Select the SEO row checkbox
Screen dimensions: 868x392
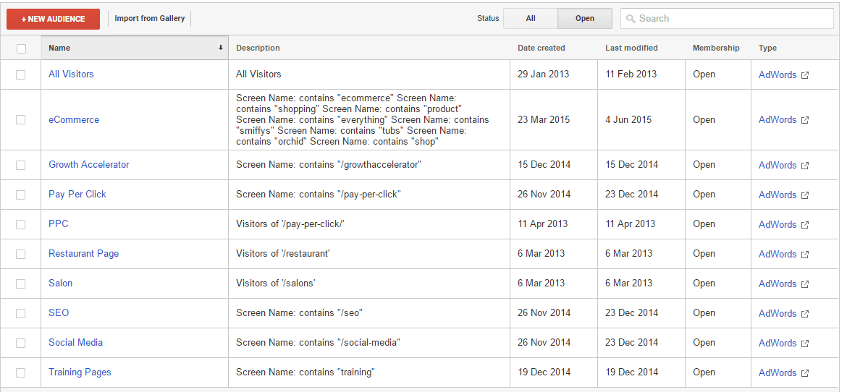(x=21, y=313)
